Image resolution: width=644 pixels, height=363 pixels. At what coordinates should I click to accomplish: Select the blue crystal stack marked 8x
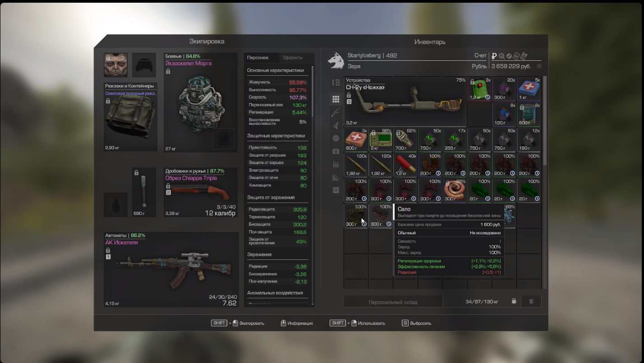click(x=504, y=114)
